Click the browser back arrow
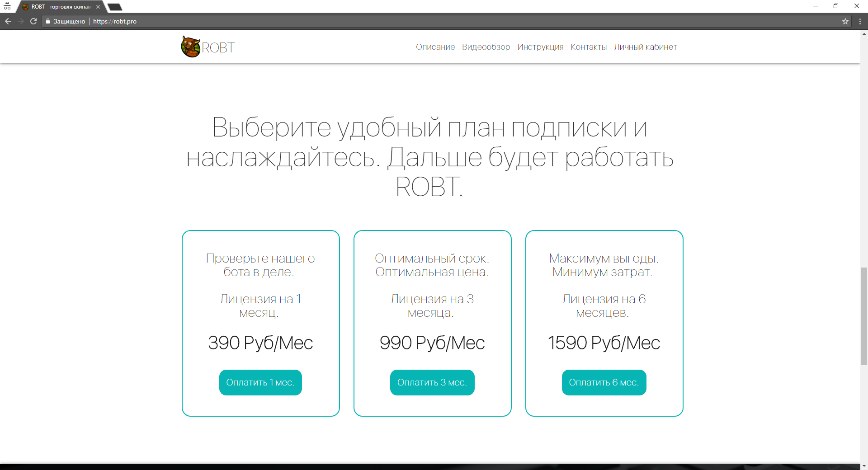The width and height of the screenshot is (868, 470). (8, 21)
